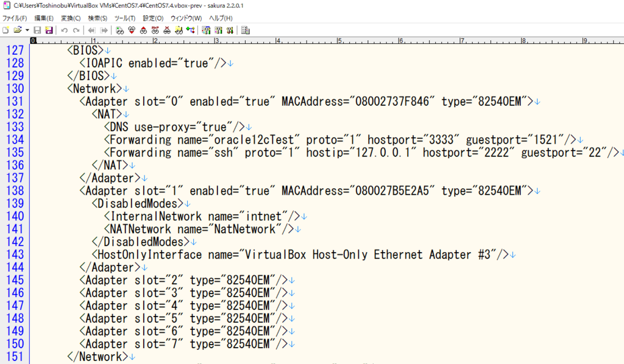Click the InternalNetwork name="intnet" line

[202, 217]
